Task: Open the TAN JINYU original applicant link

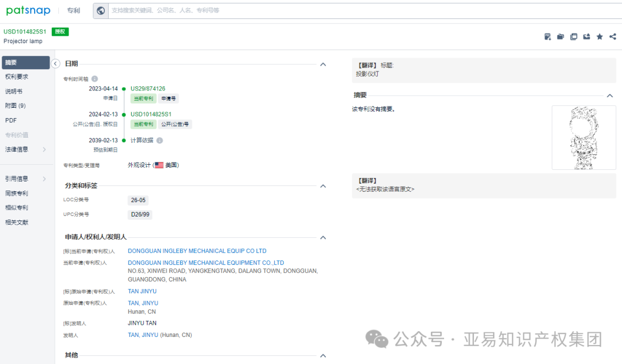Action: pos(142,291)
